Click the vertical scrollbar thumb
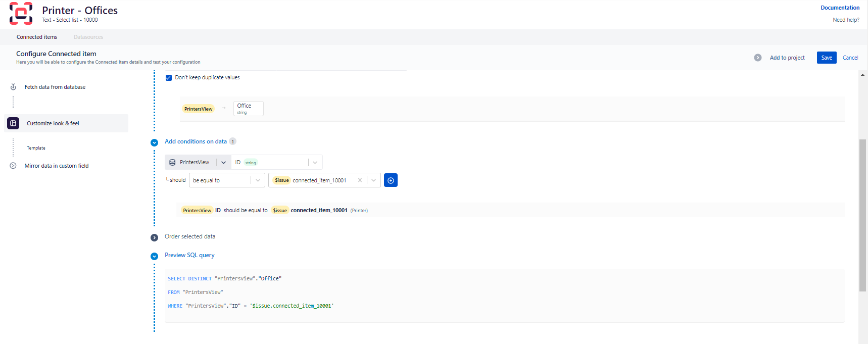The height and width of the screenshot is (344, 868). coord(862,215)
